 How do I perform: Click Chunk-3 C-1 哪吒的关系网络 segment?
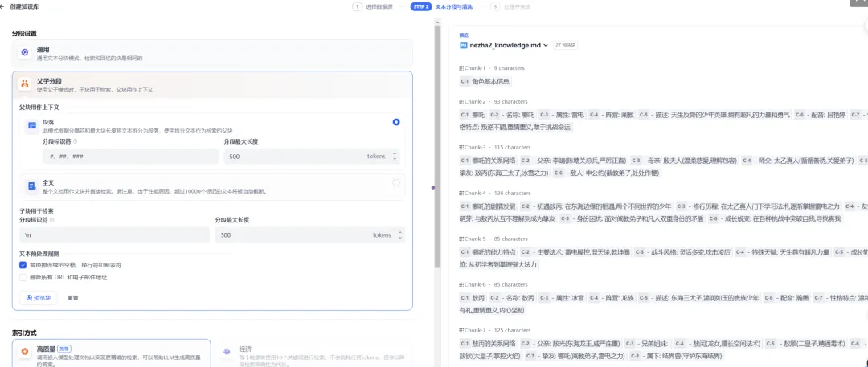(489, 161)
